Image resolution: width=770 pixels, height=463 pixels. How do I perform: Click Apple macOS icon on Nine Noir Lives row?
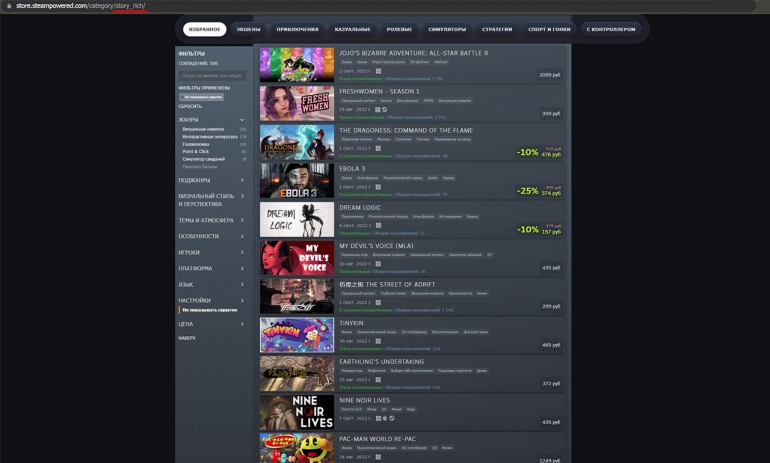385,418
